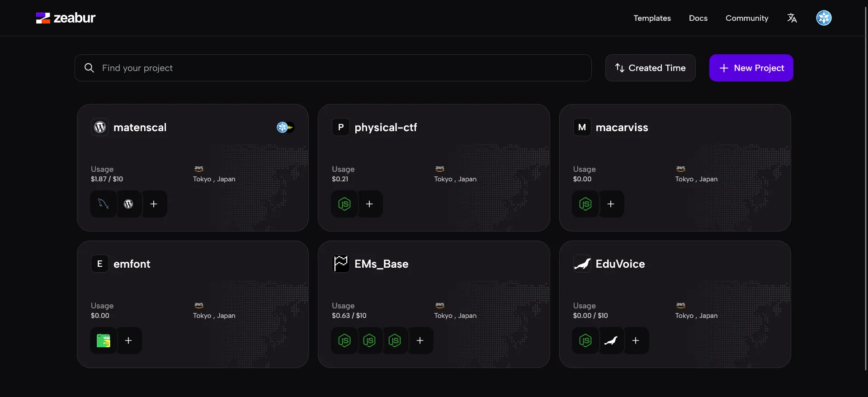Click the $0.21 usage value
The width and height of the screenshot is (868, 397).
tap(340, 179)
